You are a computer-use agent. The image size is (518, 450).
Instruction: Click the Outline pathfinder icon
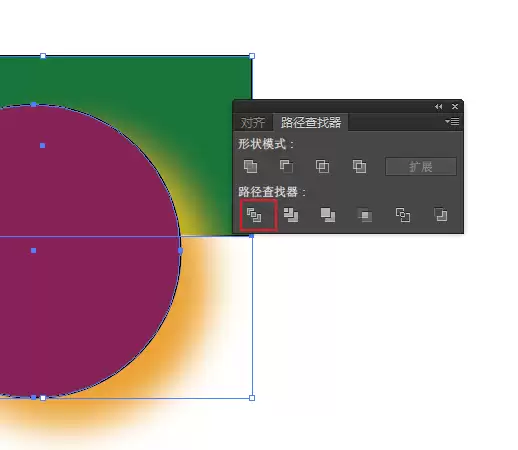click(403, 215)
